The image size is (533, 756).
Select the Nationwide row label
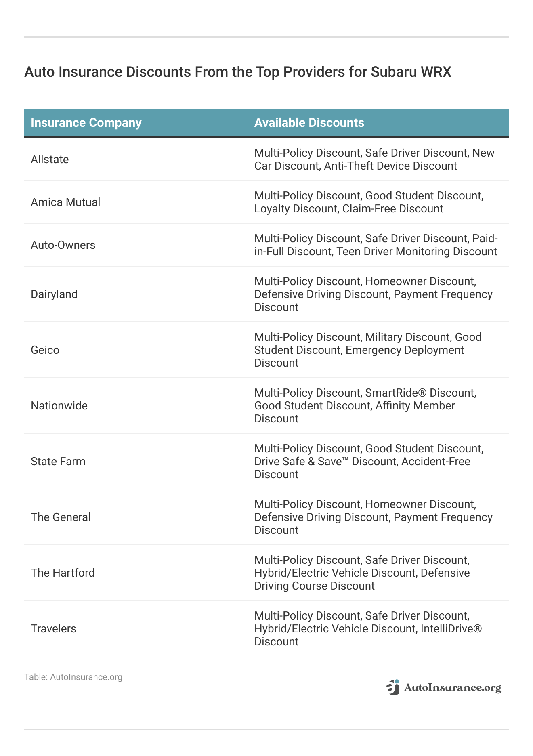pyautogui.click(x=59, y=406)
